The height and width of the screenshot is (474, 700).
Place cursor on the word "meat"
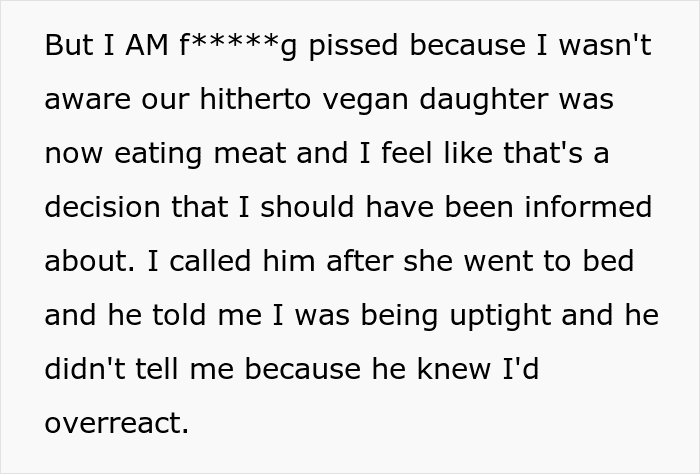pos(250,154)
